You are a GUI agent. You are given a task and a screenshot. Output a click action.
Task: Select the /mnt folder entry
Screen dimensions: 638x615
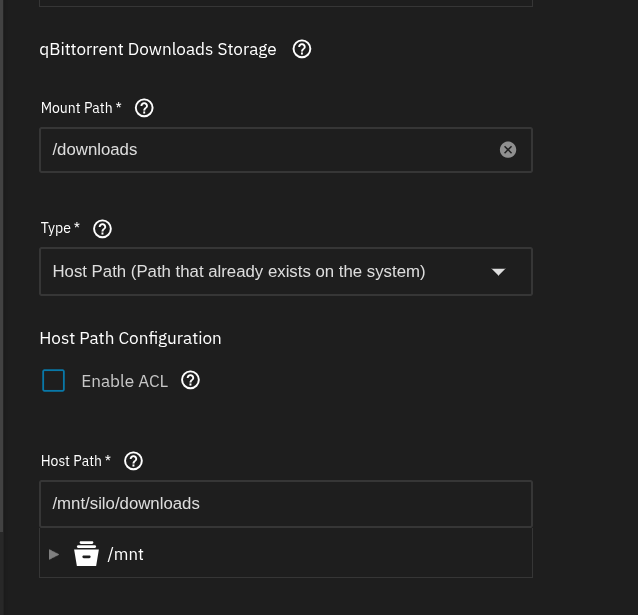point(125,554)
